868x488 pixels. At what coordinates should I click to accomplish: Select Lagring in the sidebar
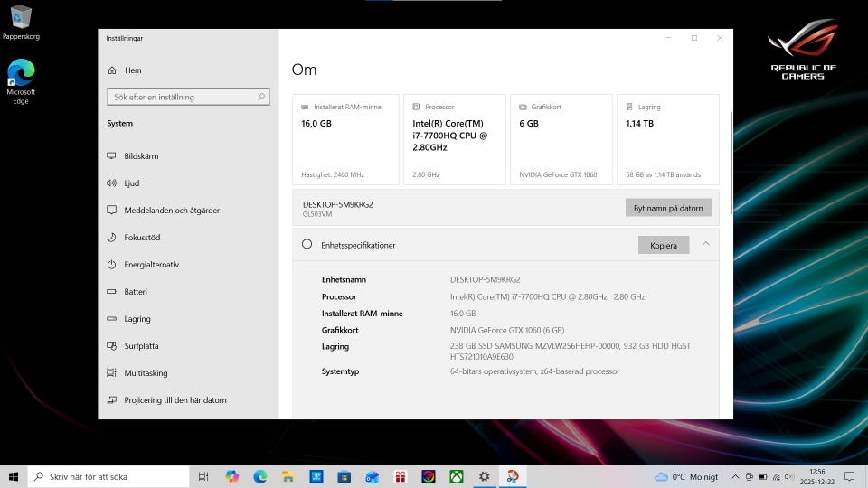point(137,319)
